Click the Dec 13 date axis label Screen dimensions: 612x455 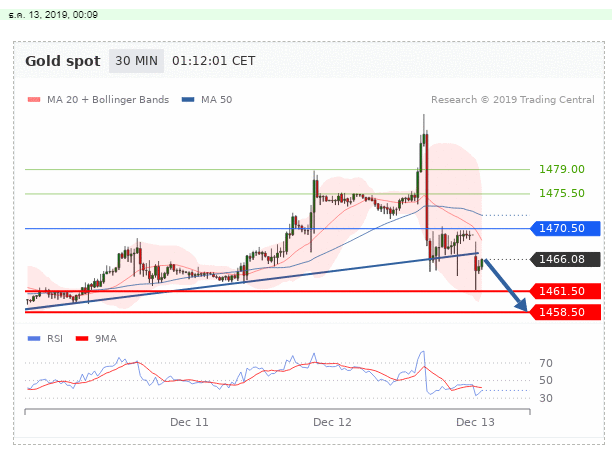click(x=475, y=422)
